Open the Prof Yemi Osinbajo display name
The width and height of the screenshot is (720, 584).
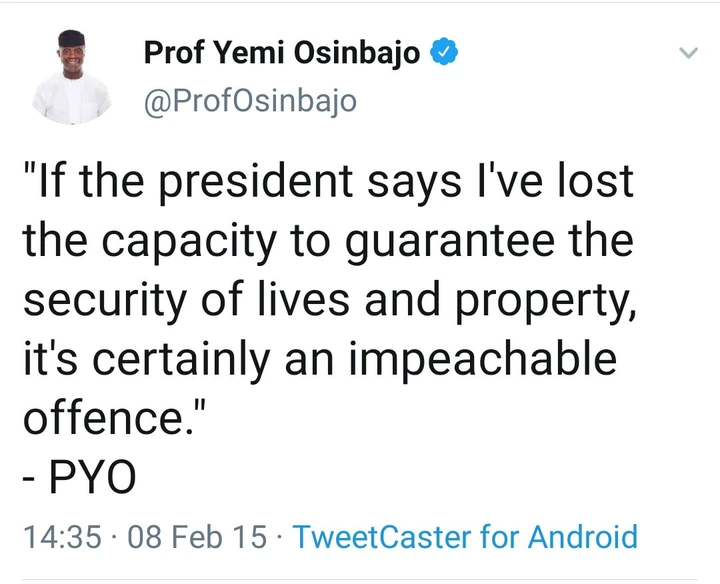283,54
